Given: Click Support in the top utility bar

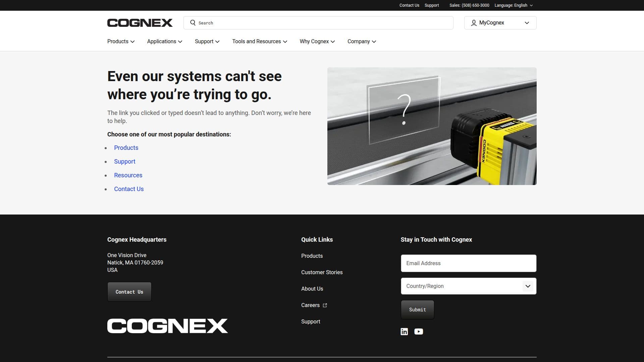Looking at the screenshot, I should (432, 5).
